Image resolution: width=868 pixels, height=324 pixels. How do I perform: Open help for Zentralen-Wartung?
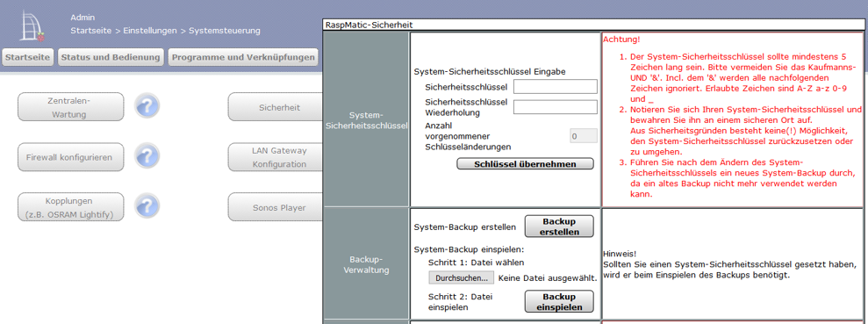(x=147, y=106)
